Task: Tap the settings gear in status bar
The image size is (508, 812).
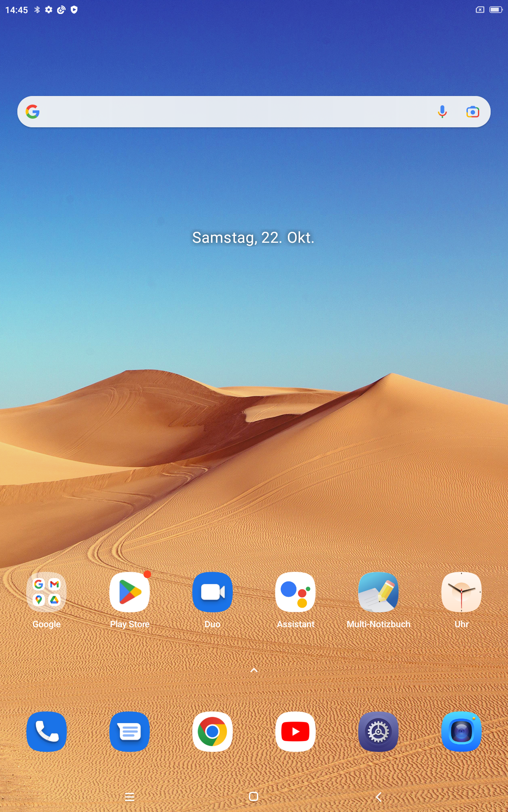Action: tap(49, 10)
